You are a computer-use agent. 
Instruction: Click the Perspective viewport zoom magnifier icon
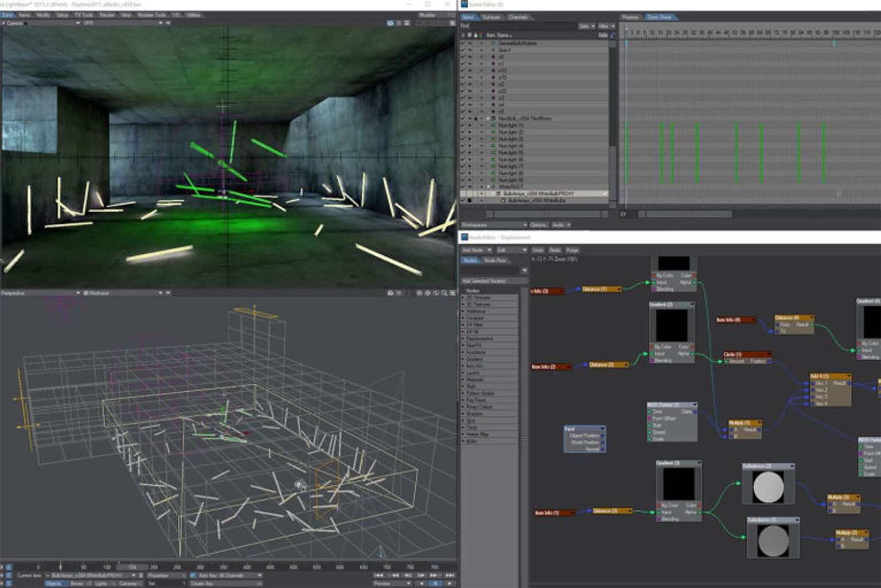(445, 293)
